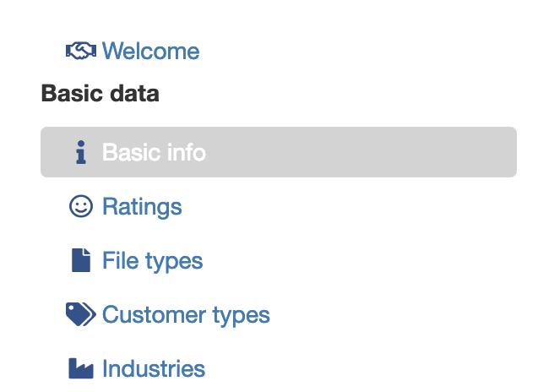The image size is (554, 392).
Task: Open the Welcome page link
Action: [x=151, y=51]
